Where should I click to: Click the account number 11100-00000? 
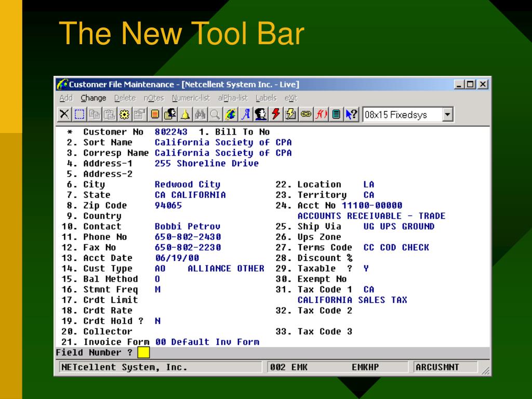point(372,205)
